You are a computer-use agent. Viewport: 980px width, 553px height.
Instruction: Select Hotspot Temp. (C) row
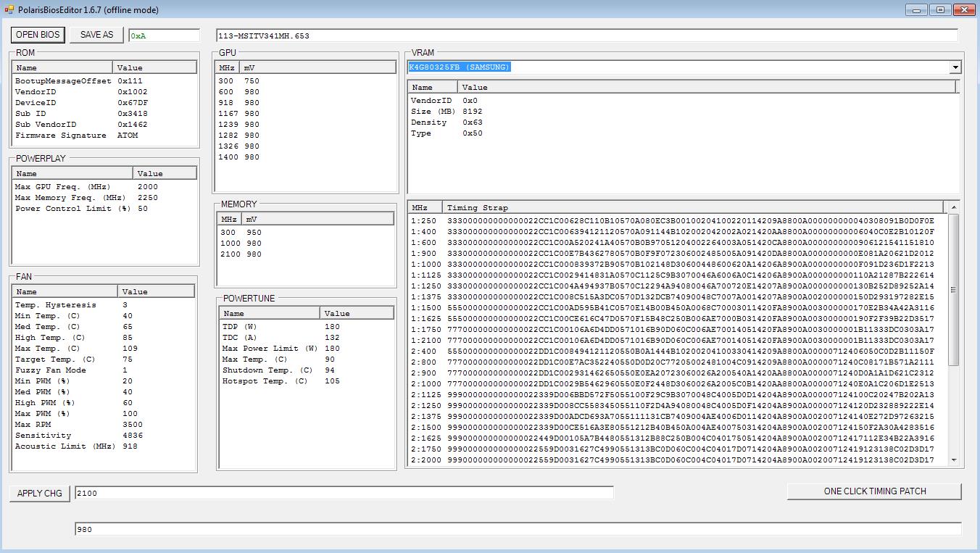point(307,381)
